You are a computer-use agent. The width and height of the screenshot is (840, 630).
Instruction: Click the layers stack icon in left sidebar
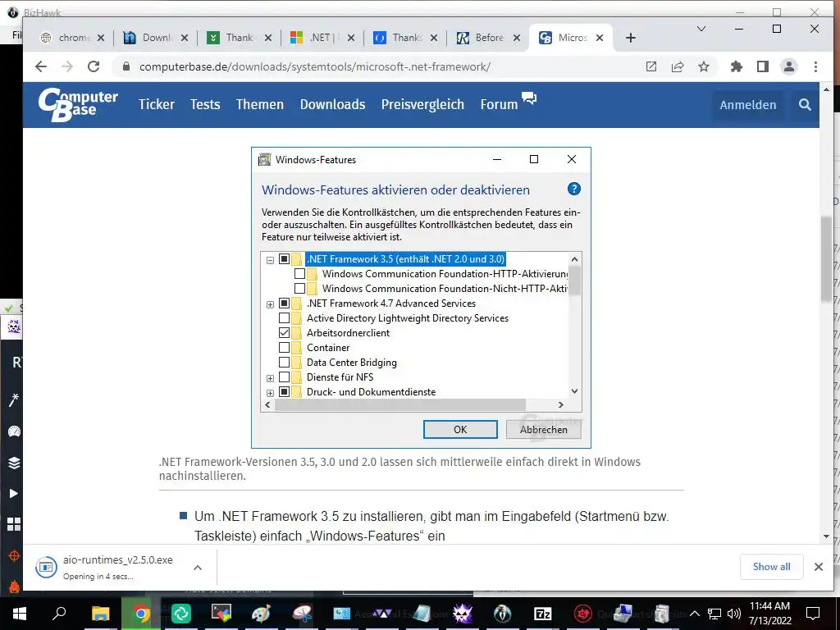click(14, 463)
